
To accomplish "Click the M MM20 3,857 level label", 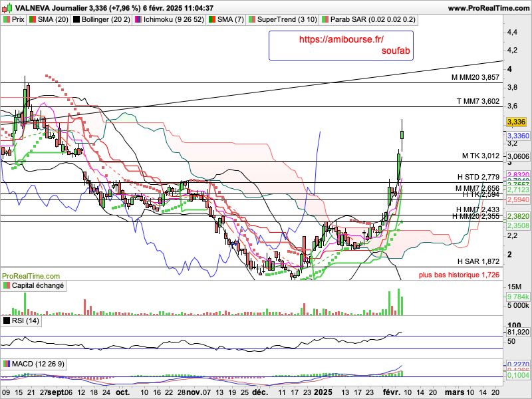I will tap(475, 77).
